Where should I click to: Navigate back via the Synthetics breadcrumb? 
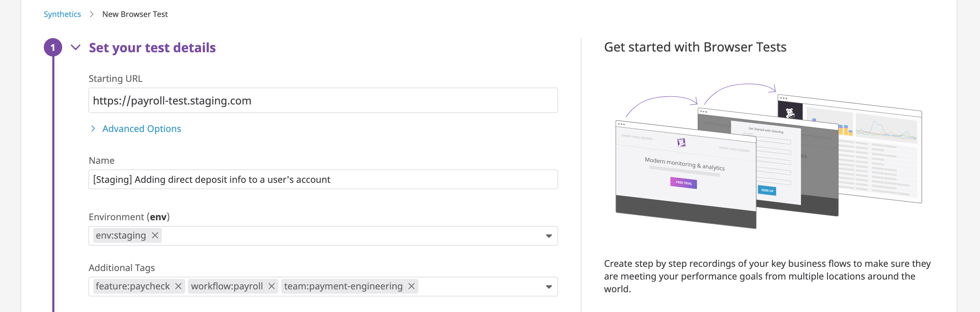pyautogui.click(x=62, y=14)
